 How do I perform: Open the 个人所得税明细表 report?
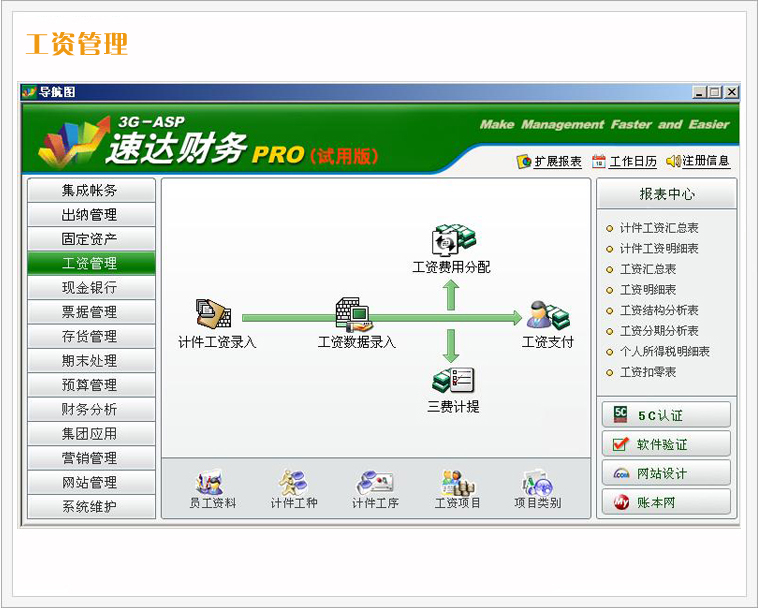(665, 351)
